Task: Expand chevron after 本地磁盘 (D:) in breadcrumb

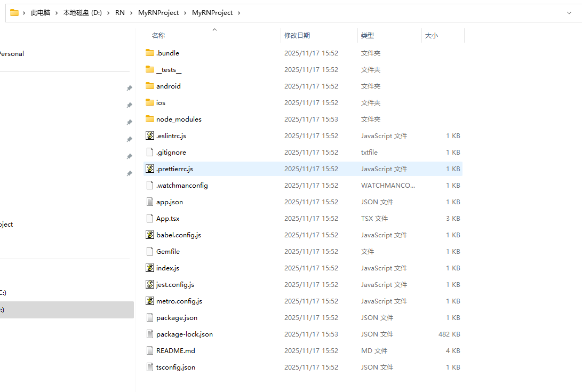Action: tap(108, 13)
